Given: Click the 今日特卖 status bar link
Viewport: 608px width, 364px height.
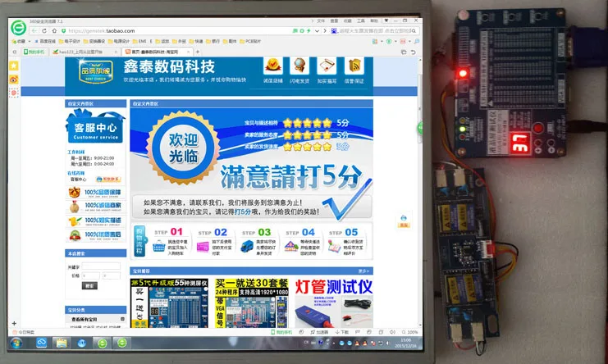Looking at the screenshot, I should click(x=24, y=332).
